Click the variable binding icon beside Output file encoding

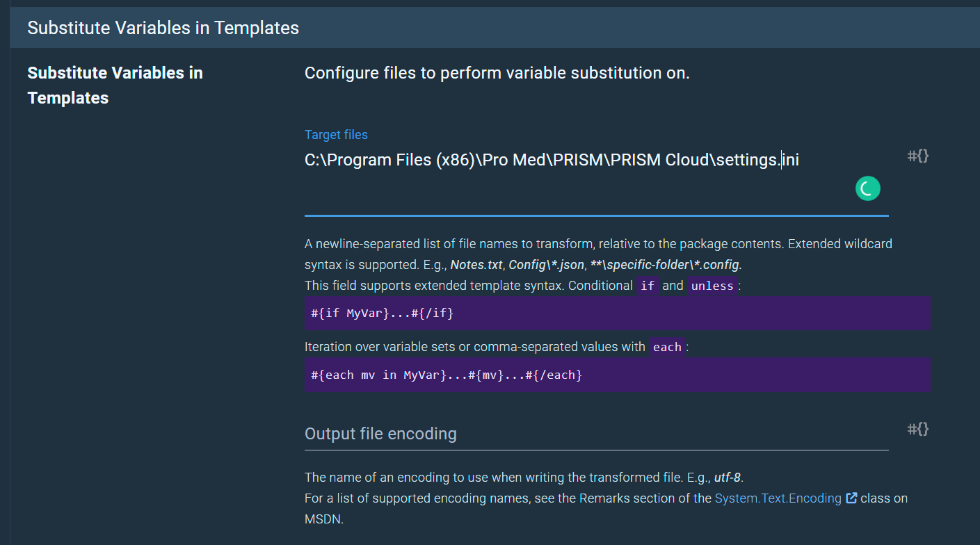click(x=918, y=429)
